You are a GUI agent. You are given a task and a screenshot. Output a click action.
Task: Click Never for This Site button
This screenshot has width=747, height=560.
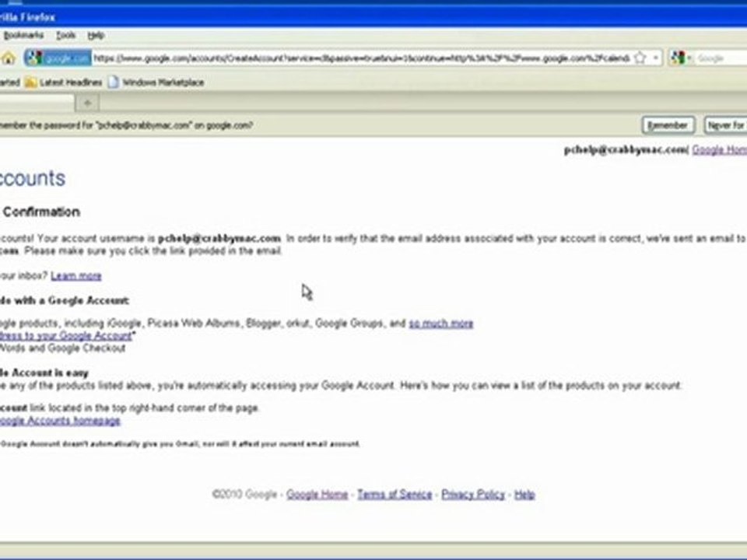click(725, 125)
